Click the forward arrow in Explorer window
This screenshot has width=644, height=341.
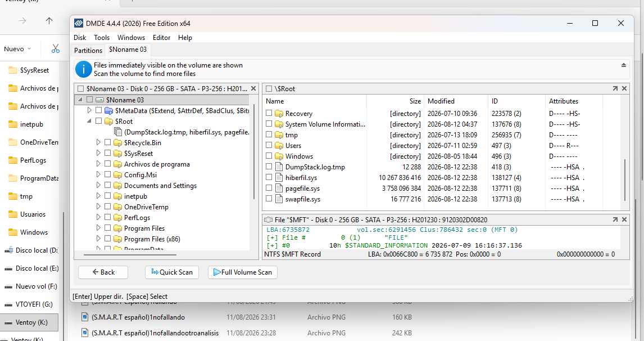click(22, 21)
